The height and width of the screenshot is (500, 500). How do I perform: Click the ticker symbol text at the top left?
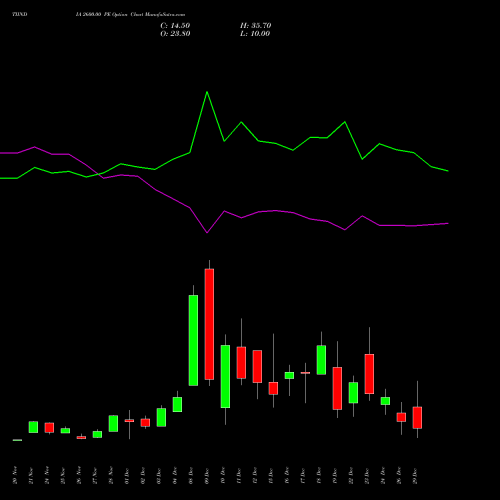(20, 15)
